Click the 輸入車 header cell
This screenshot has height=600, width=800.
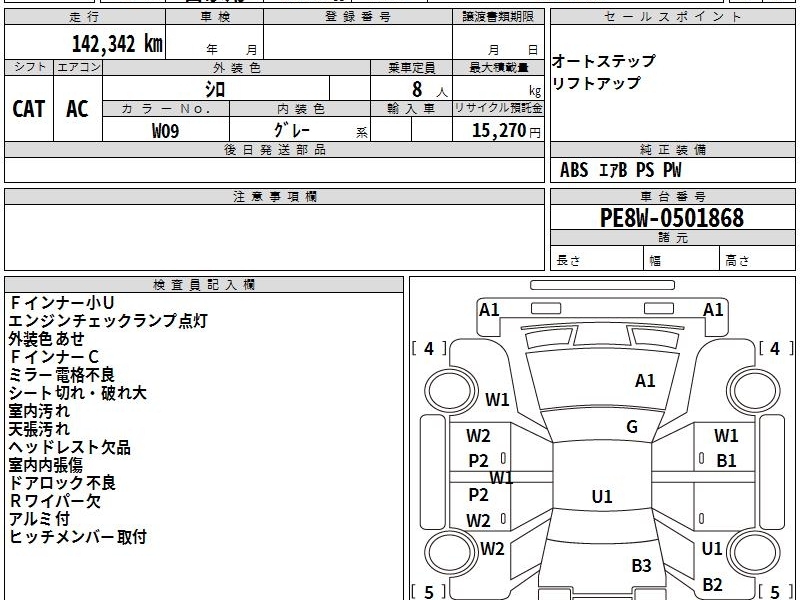pos(411,109)
